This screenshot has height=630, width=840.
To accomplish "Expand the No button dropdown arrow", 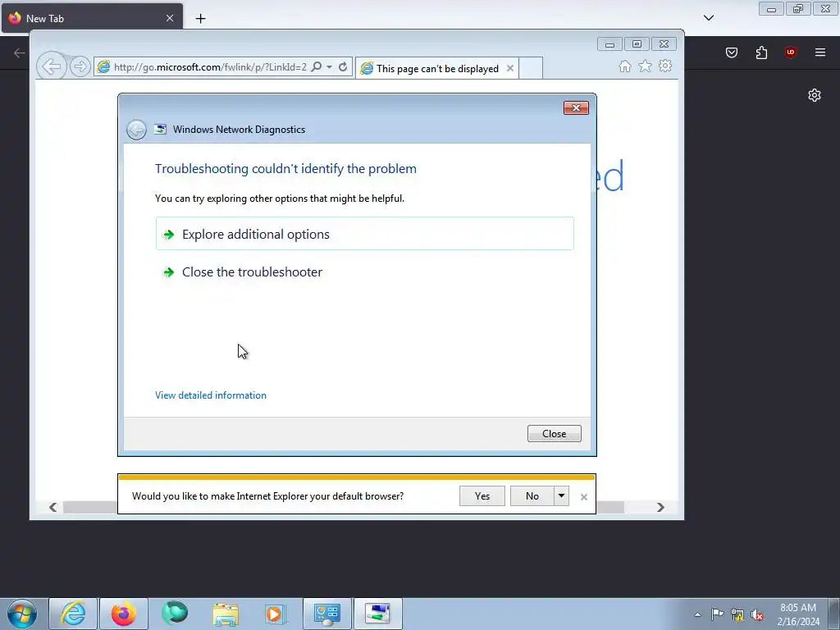I will (561, 496).
